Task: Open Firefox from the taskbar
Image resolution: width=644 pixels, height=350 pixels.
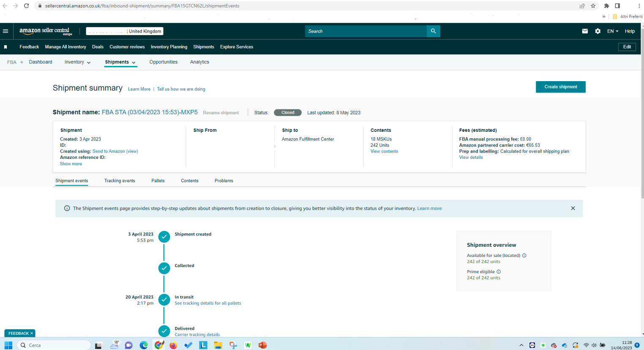Action: (x=173, y=345)
